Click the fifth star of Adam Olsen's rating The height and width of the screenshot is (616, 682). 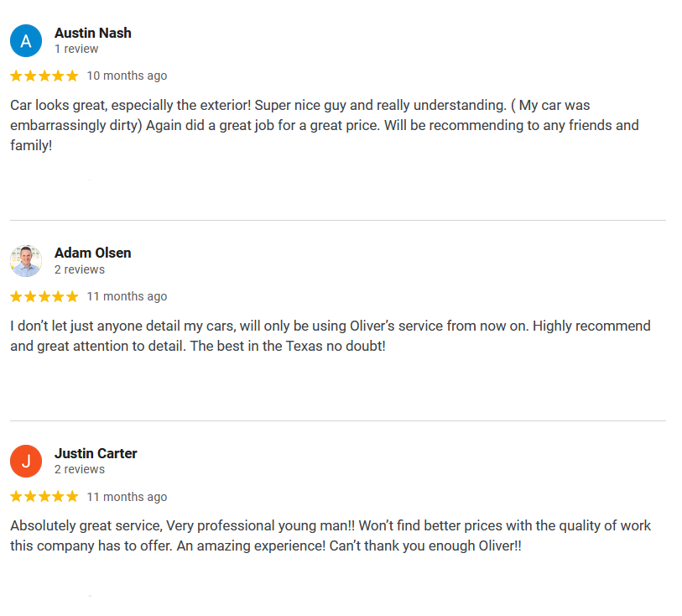click(72, 297)
